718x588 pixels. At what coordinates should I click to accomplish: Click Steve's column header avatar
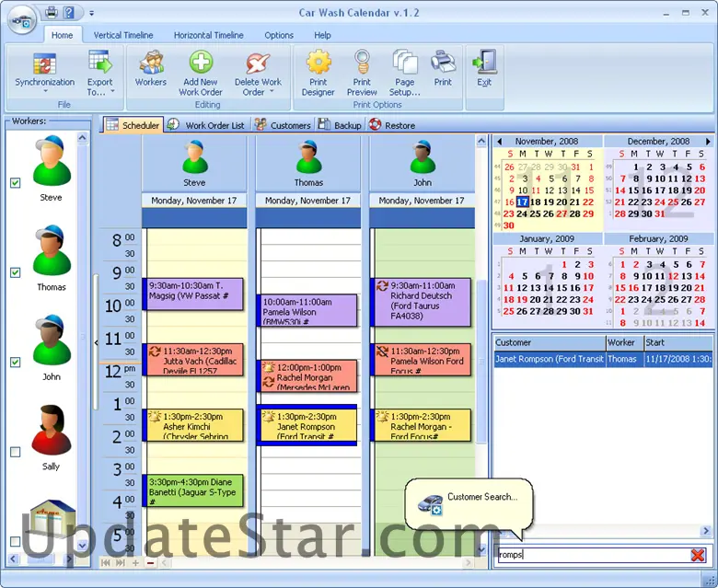click(194, 157)
